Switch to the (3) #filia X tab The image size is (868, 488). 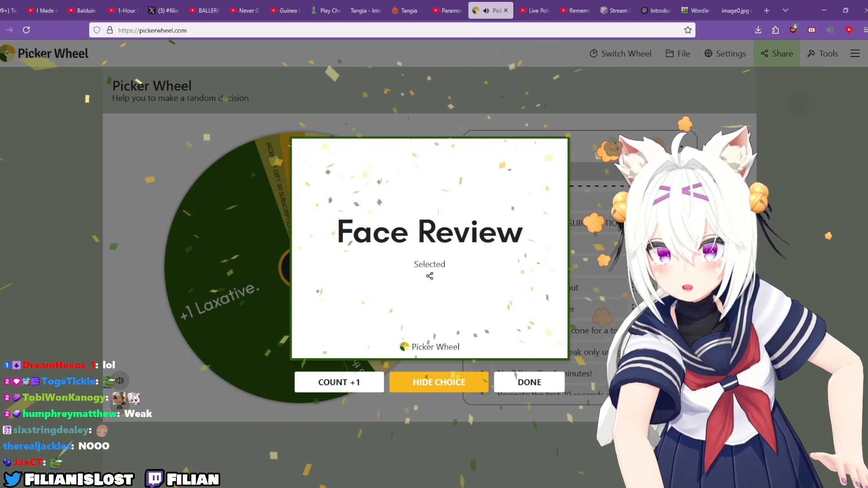click(163, 10)
